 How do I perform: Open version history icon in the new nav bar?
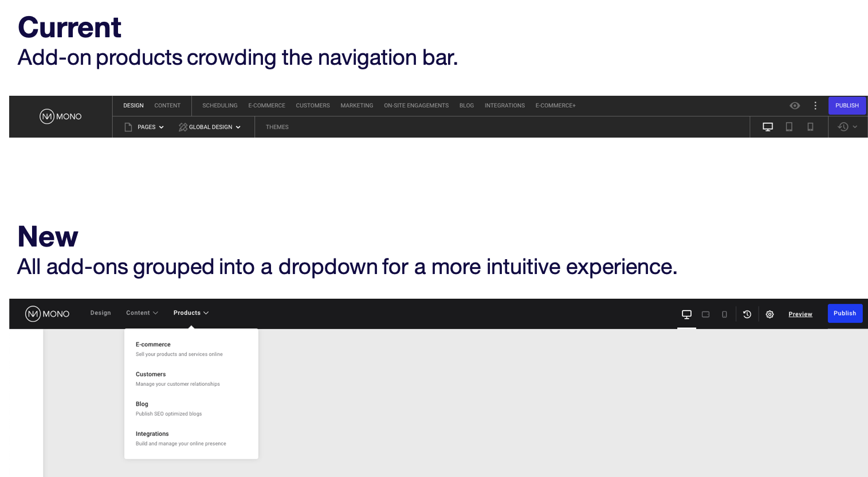coord(747,314)
